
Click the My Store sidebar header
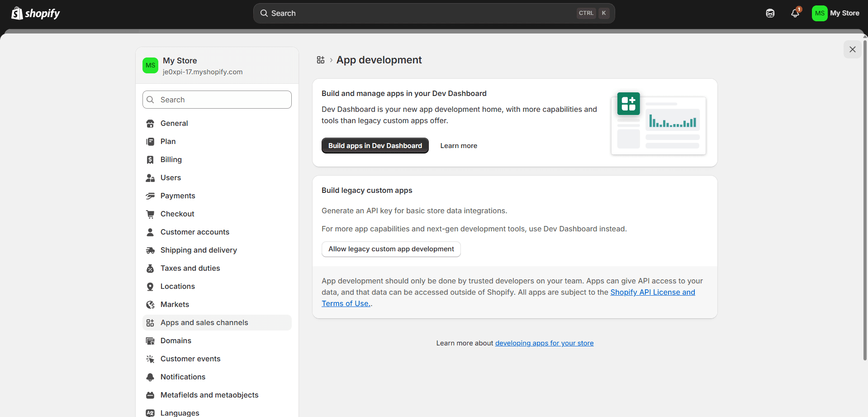(217, 66)
